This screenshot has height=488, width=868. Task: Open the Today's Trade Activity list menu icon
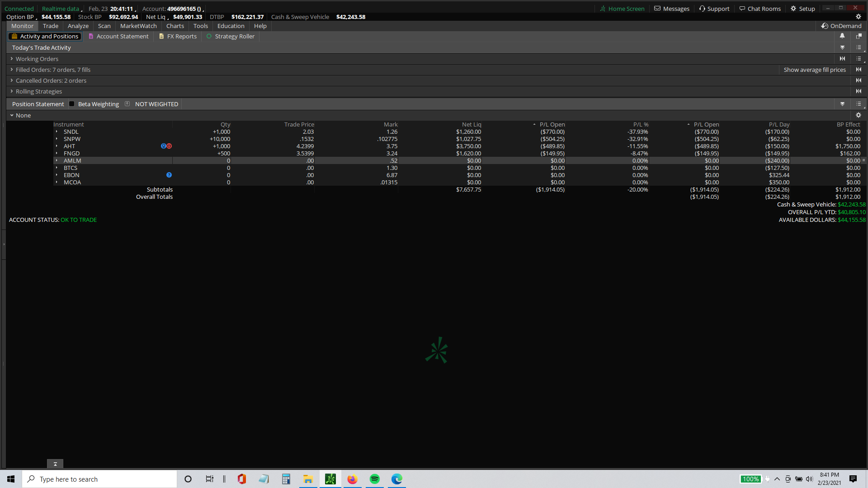(859, 47)
